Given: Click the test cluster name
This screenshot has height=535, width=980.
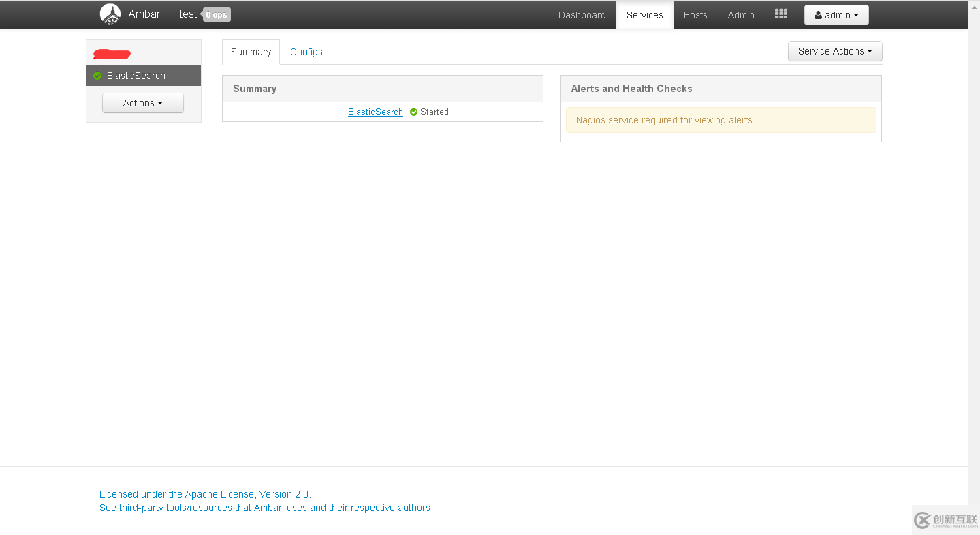Looking at the screenshot, I should tap(188, 14).
